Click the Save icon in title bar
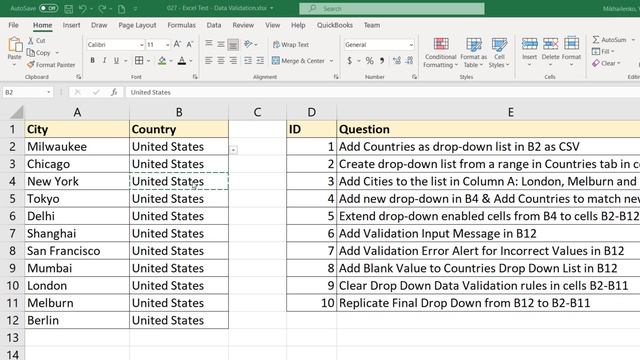This screenshot has height=360, width=640. pos(69,9)
